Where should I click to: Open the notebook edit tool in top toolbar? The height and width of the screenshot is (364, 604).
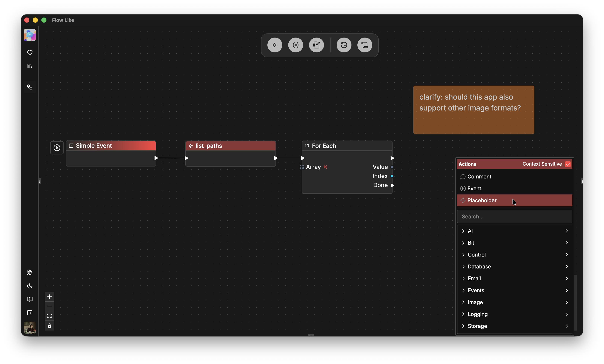[x=316, y=45]
